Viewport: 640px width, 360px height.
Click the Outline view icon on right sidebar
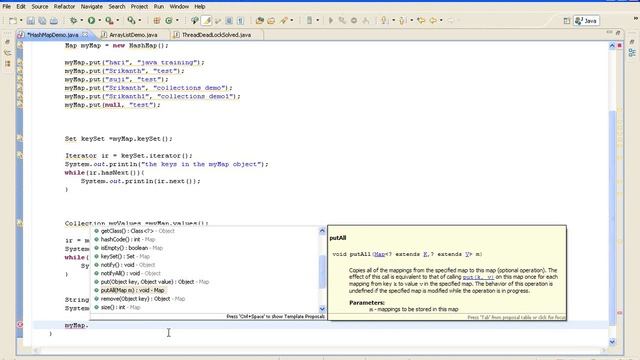pos(632,53)
